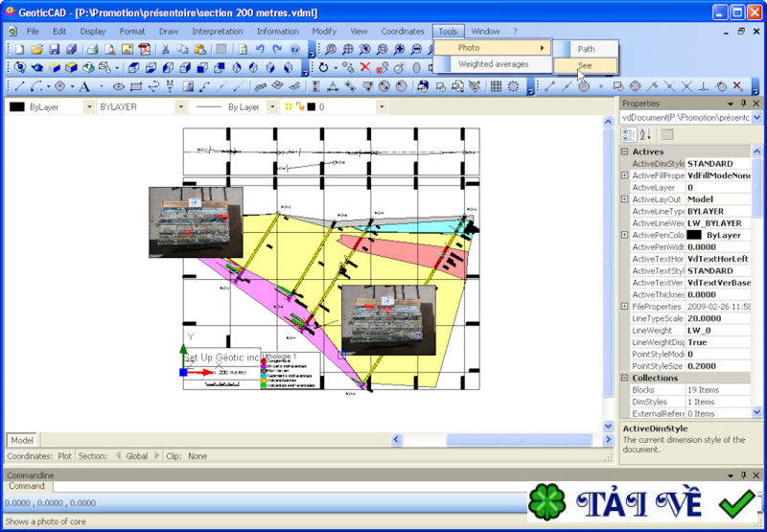Select 'Weighted averages' in Tools menu
767x532 pixels.
click(x=492, y=64)
